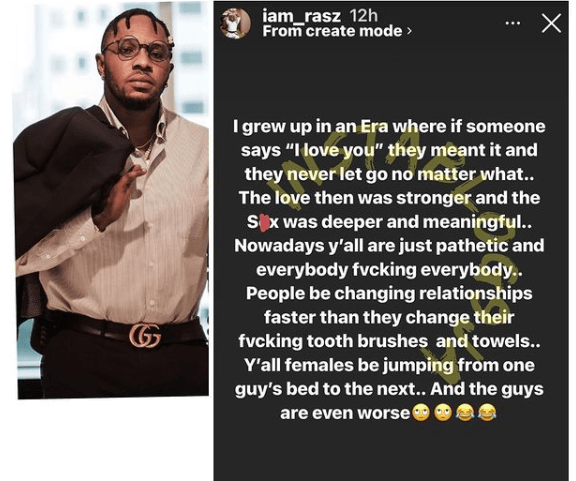Viewport: 576px width, 481px height.
Task: Click the red blot censoring the word
Action: coord(263,223)
